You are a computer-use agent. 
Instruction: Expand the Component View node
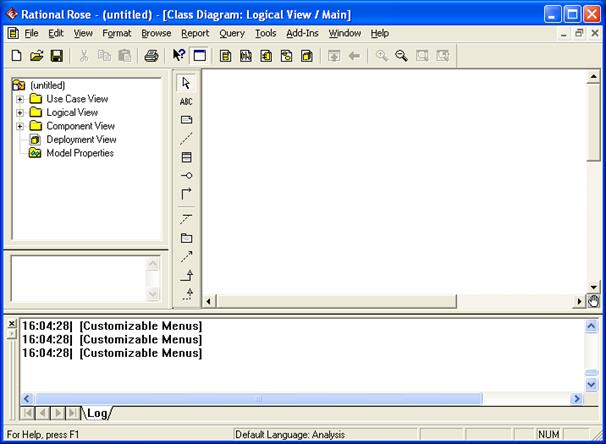click(20, 126)
